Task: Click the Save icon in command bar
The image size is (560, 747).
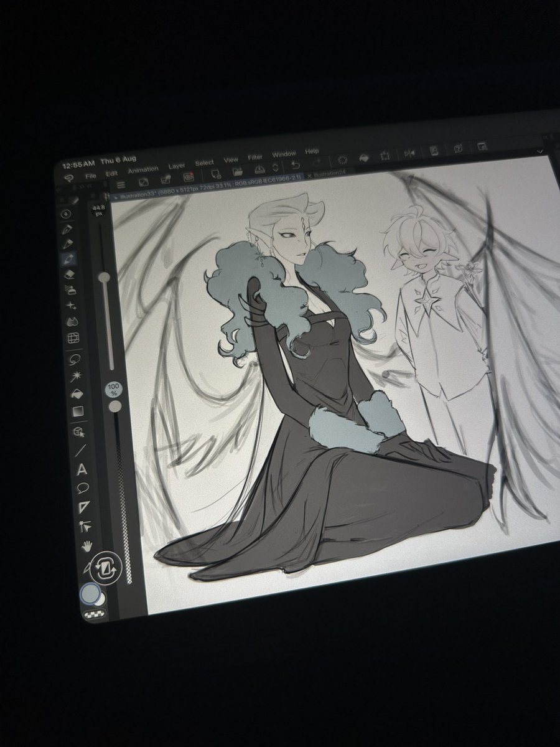Action: point(259,169)
